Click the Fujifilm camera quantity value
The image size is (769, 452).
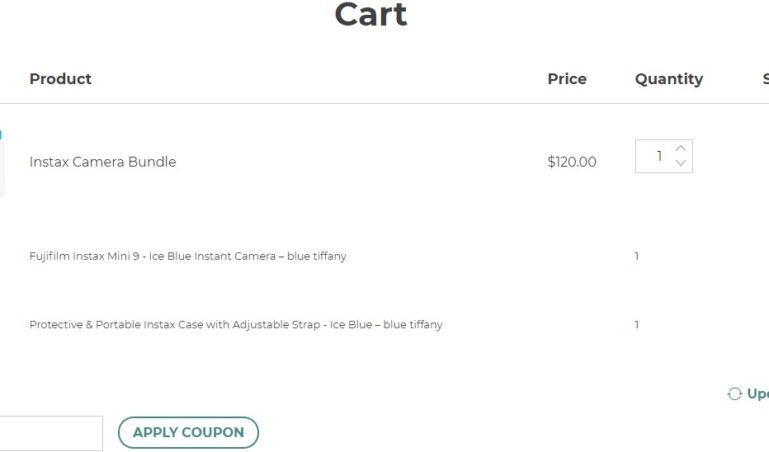636,256
